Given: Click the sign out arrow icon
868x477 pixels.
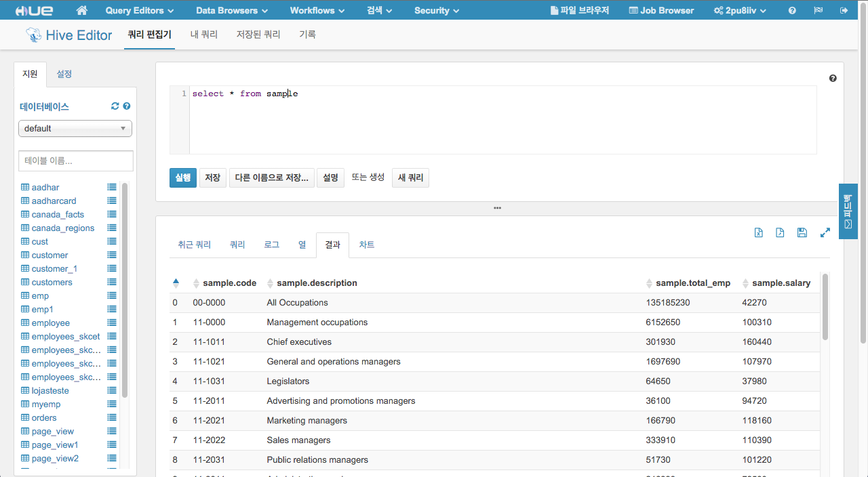Looking at the screenshot, I should pyautogui.click(x=844, y=10).
